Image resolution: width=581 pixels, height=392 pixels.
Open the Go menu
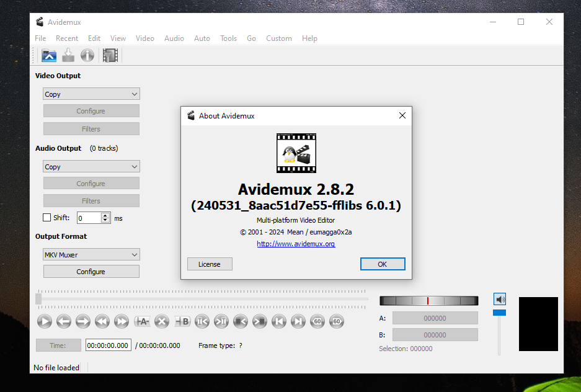pyautogui.click(x=251, y=38)
